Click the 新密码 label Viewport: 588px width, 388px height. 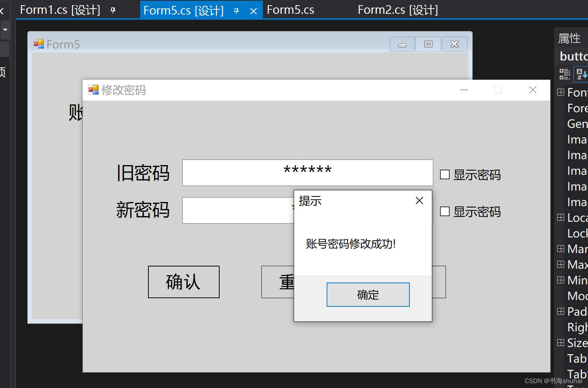pos(143,210)
